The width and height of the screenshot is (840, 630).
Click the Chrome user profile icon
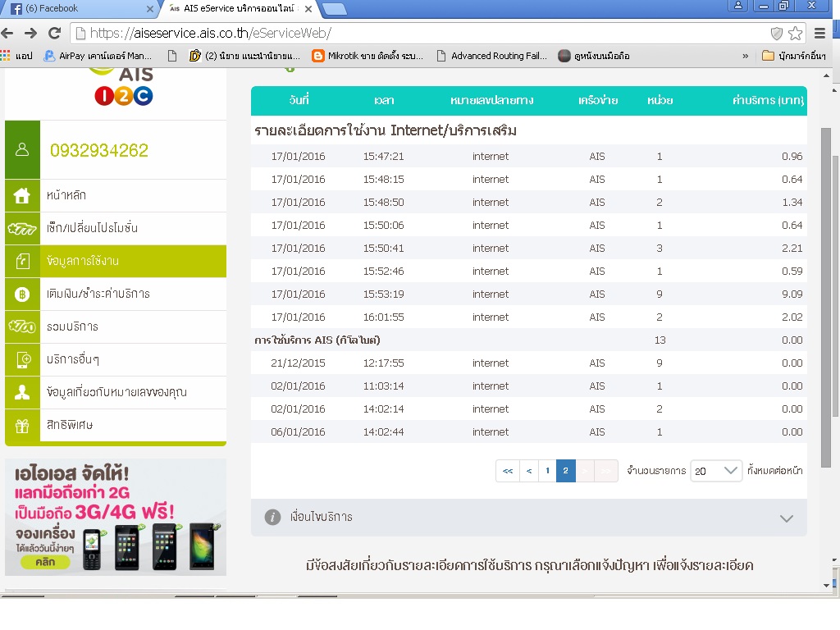[738, 6]
